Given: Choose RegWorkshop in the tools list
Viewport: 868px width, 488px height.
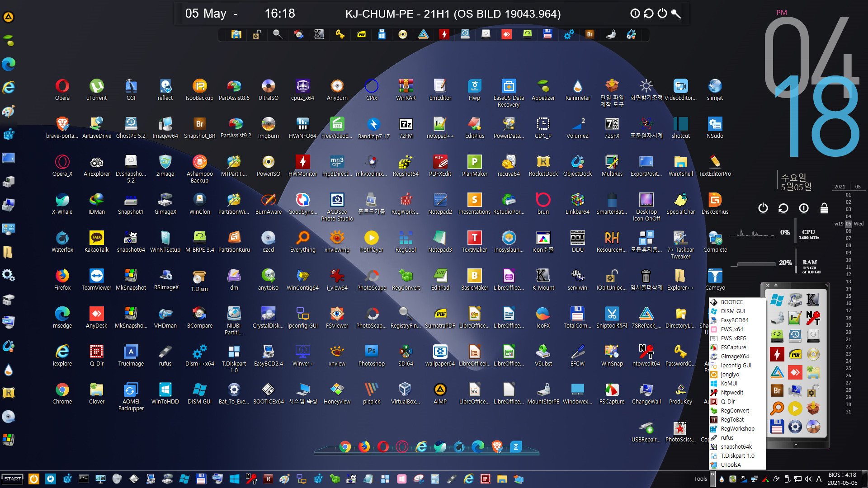Looking at the screenshot, I should coord(737,428).
